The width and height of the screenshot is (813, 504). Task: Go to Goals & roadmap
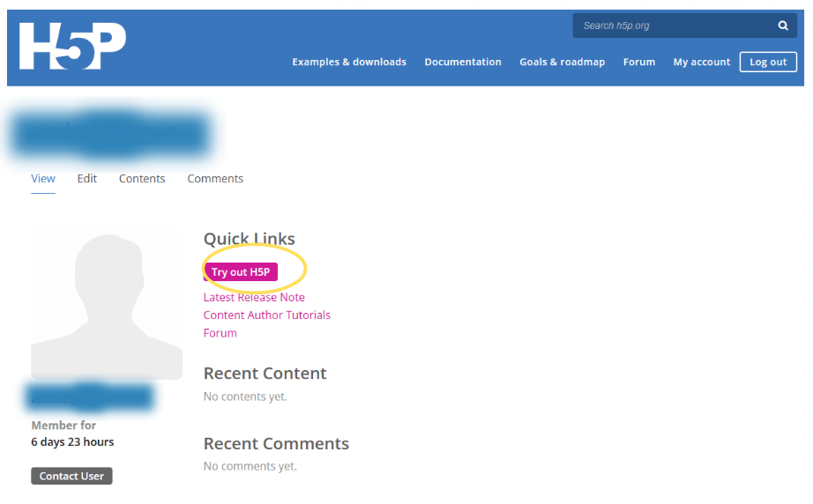coord(562,62)
